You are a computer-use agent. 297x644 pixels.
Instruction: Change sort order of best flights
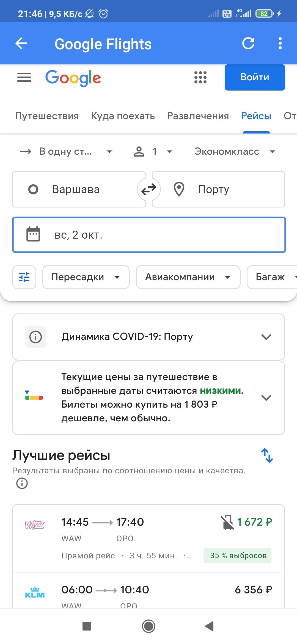(267, 455)
